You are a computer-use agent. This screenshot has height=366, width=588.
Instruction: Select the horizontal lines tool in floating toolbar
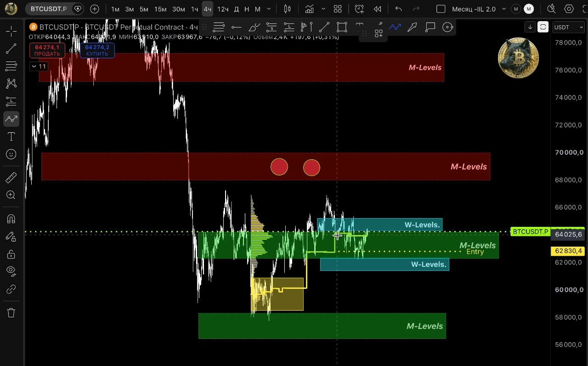219,28
